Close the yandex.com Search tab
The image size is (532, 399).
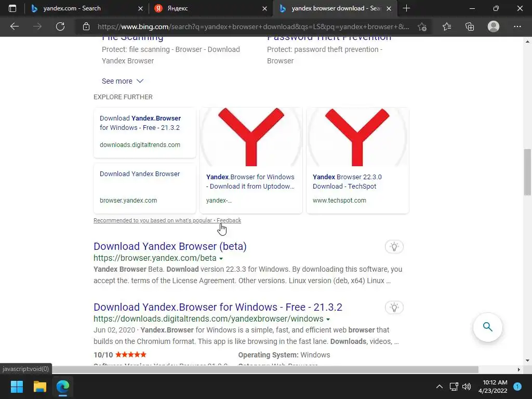pyautogui.click(x=140, y=8)
